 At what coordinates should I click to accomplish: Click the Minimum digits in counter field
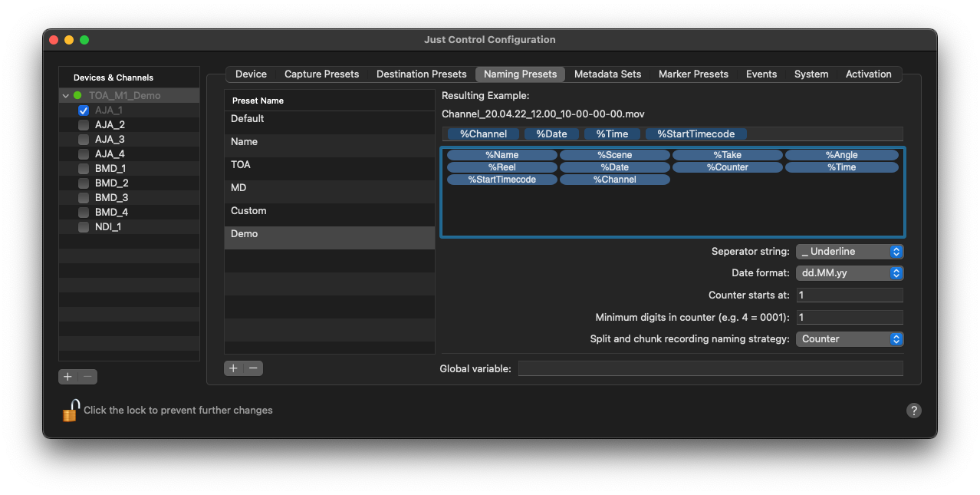coord(850,318)
